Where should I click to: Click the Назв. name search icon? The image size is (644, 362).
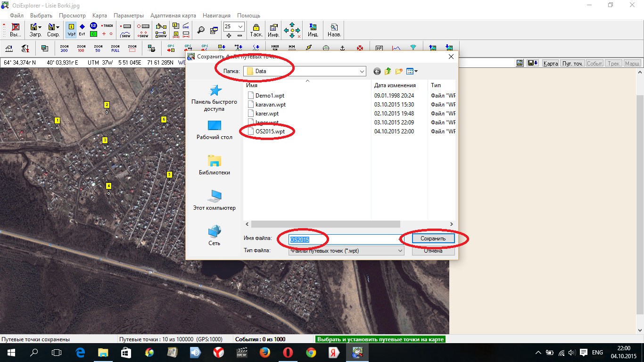tap(334, 30)
